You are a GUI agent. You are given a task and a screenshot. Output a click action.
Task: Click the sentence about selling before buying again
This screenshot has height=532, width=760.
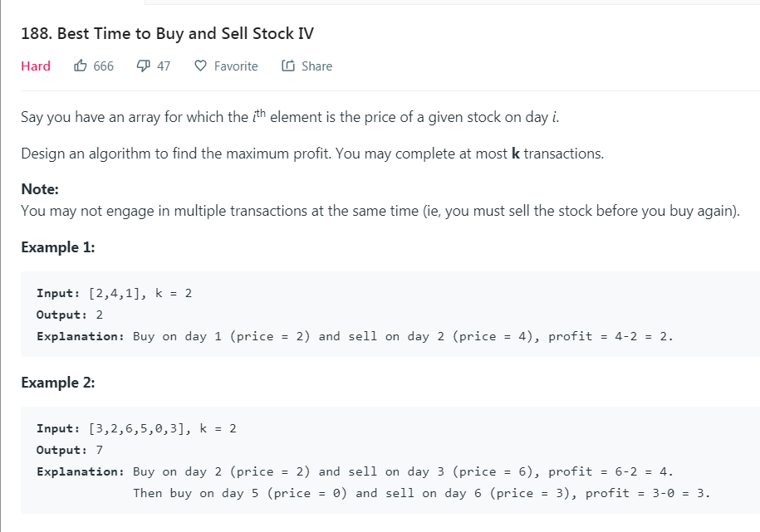tap(380, 210)
